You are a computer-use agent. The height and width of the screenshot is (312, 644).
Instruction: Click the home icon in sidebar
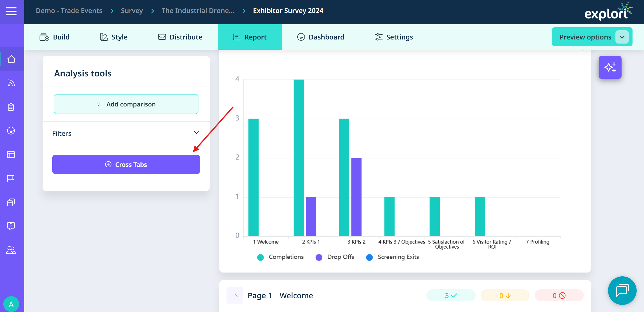[11, 59]
